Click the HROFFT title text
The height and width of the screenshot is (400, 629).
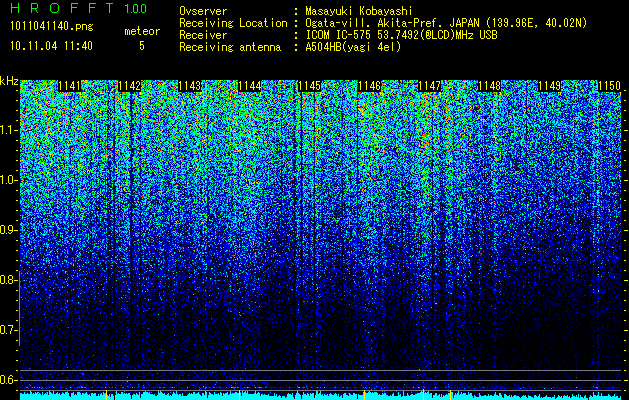click(63, 9)
